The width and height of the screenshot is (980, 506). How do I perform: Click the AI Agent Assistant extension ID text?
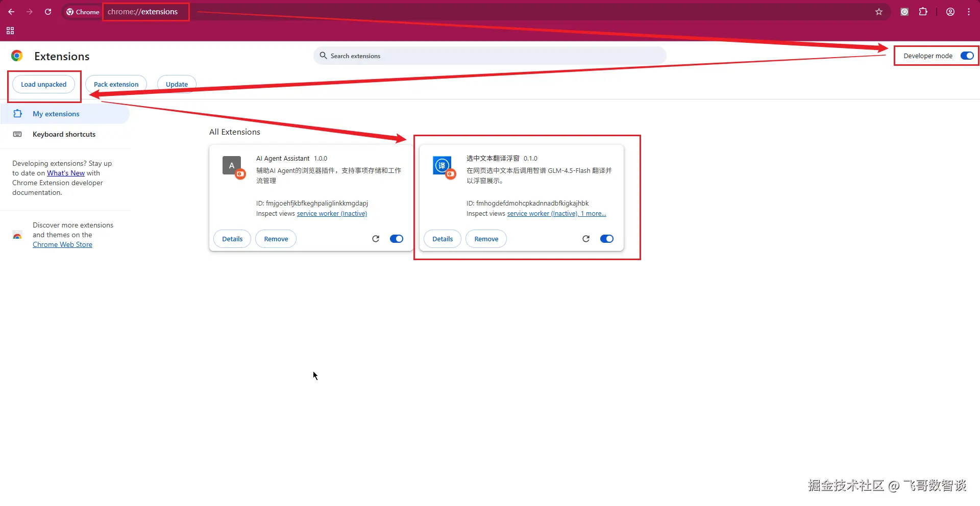(312, 203)
